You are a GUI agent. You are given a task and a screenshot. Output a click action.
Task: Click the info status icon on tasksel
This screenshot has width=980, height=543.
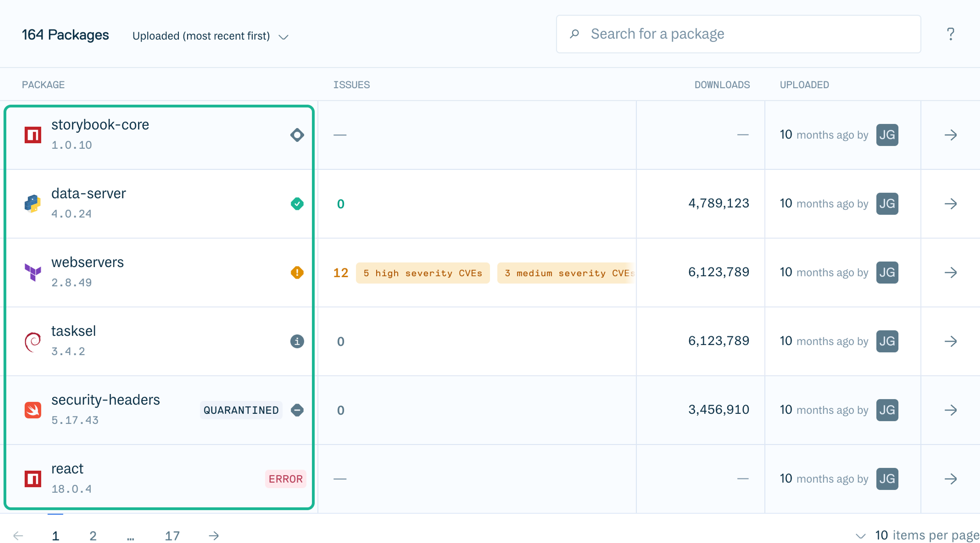297,342
